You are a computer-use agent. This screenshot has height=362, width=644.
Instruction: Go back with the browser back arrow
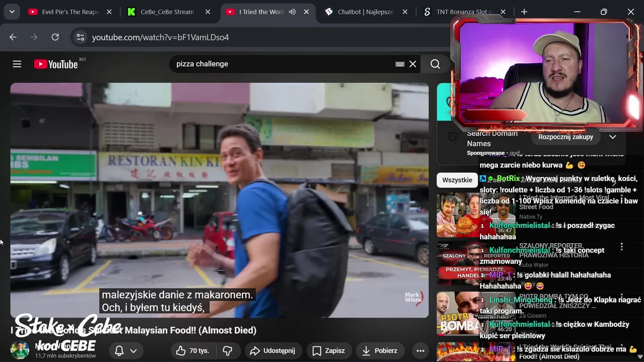tap(13, 37)
